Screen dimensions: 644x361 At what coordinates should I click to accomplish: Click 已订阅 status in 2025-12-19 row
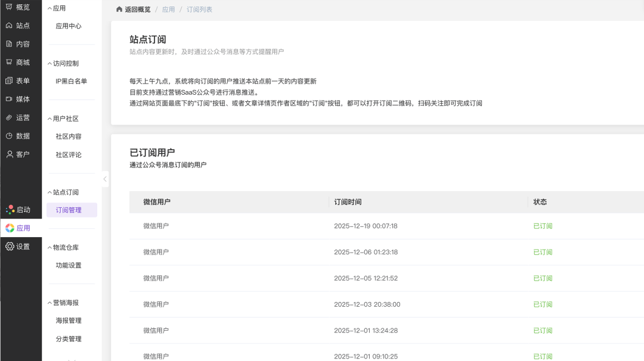pyautogui.click(x=543, y=226)
